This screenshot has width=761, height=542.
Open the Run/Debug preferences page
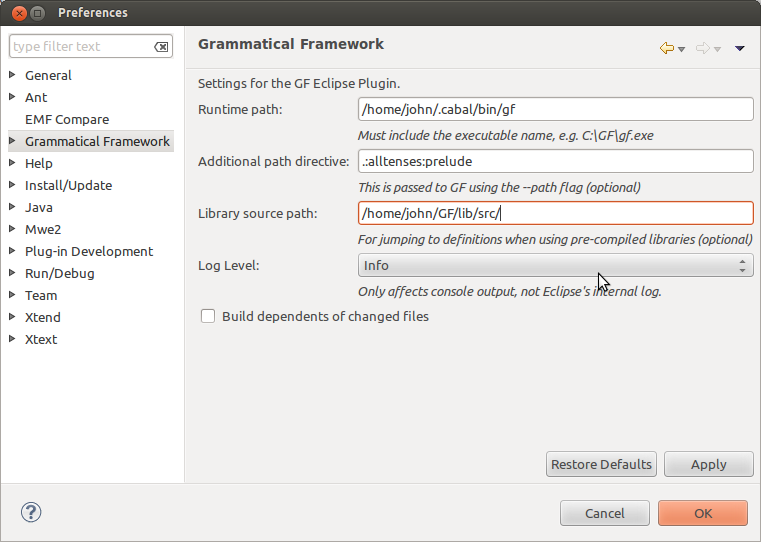coord(60,273)
